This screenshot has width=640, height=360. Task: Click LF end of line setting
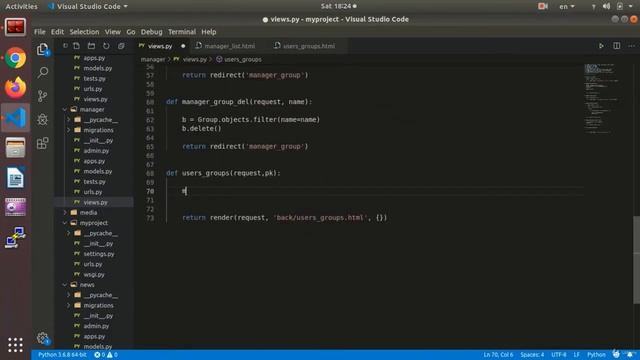[576, 355]
